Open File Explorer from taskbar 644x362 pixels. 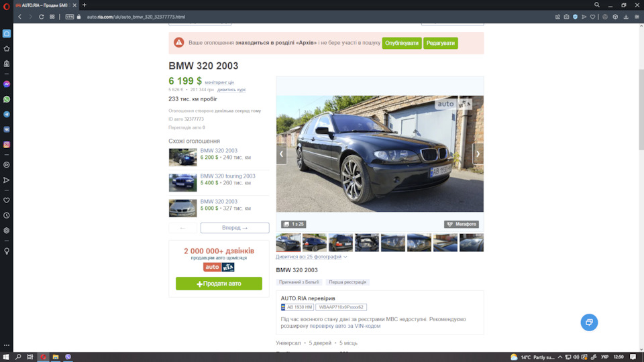[x=56, y=357]
